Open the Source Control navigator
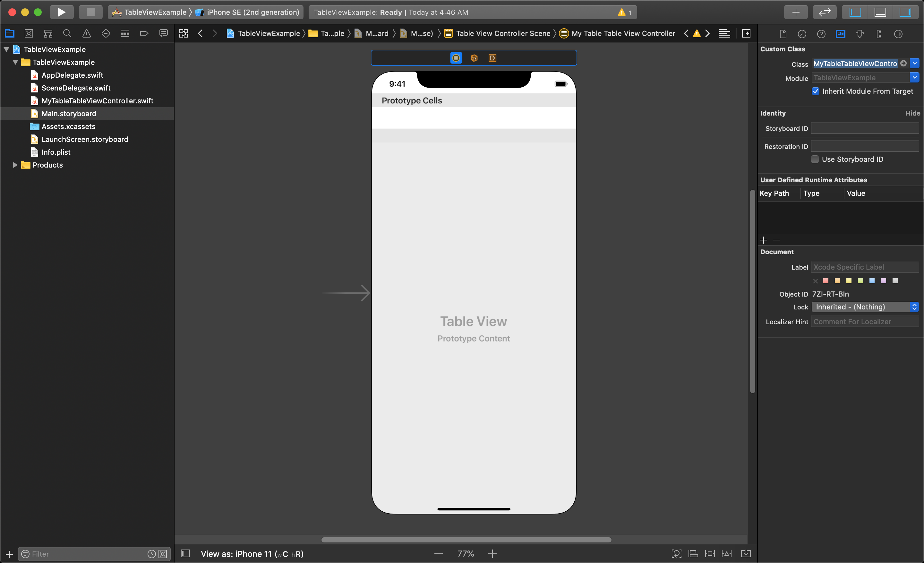The image size is (924, 563). tap(29, 33)
